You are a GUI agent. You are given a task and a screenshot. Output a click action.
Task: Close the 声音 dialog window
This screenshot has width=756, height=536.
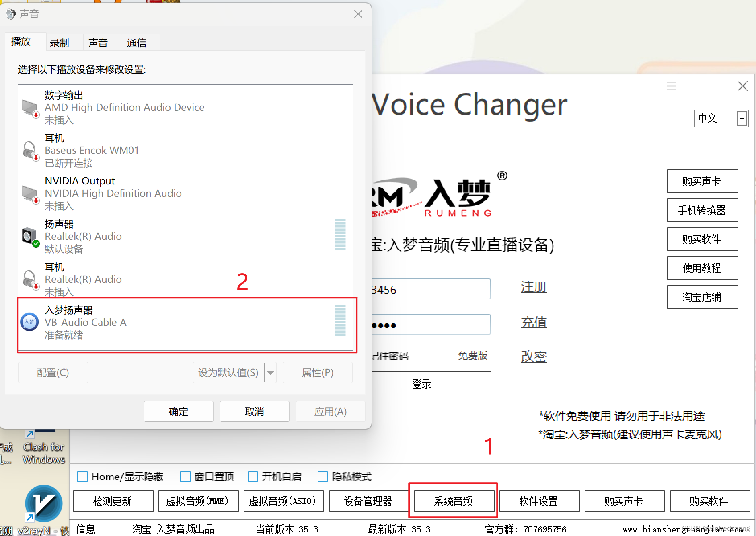pos(358,14)
